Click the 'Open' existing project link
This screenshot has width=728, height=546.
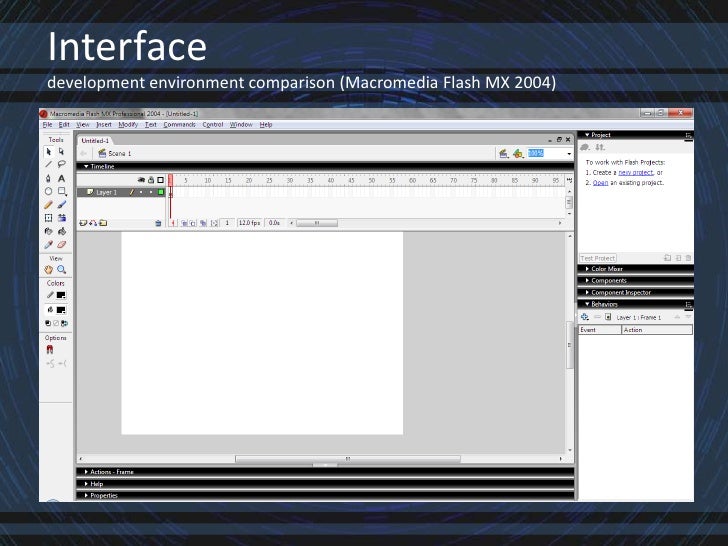coord(600,182)
